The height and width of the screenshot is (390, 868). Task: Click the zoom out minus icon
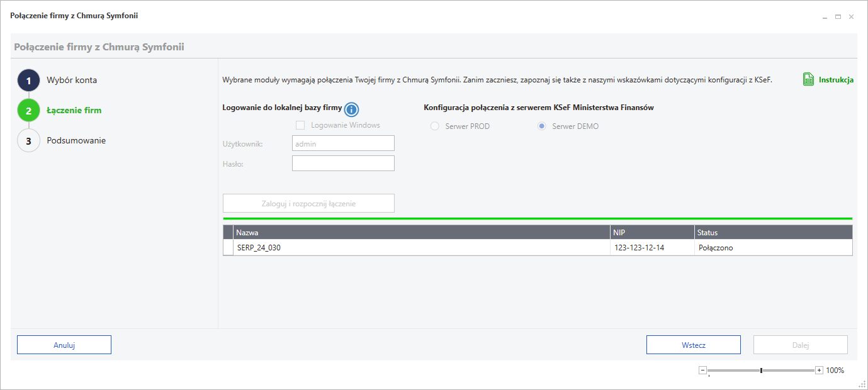[x=703, y=370]
